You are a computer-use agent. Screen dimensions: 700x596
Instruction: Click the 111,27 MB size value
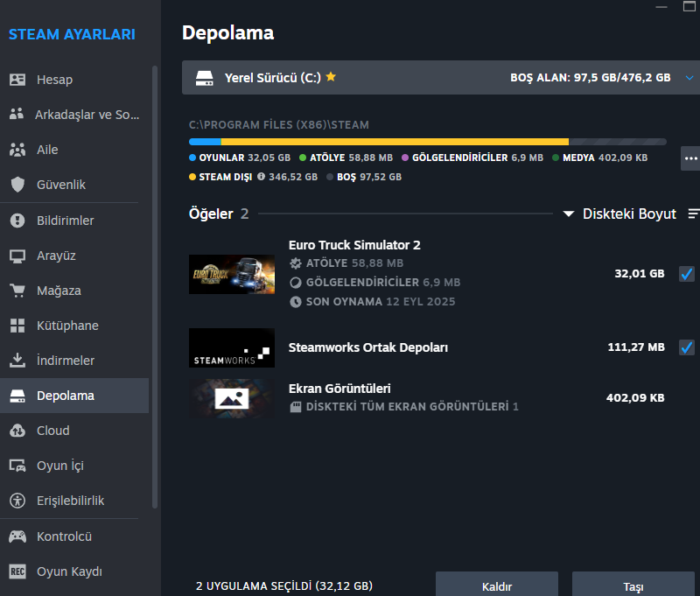click(636, 347)
